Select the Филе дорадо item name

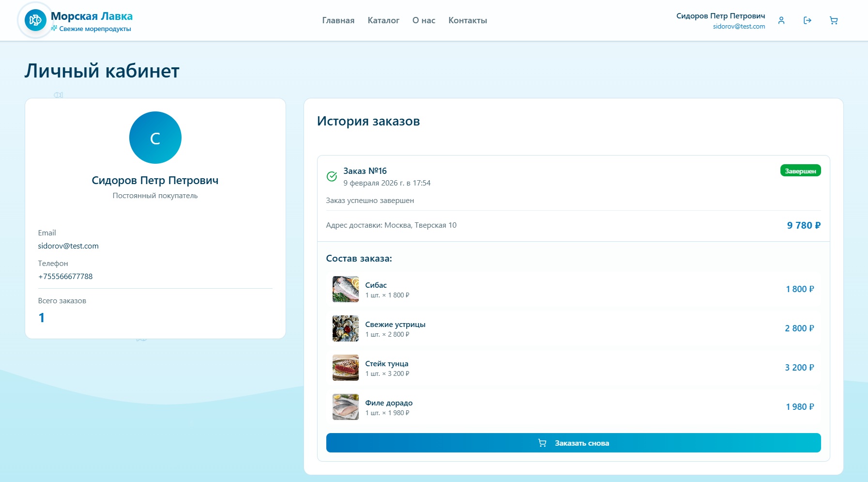tap(389, 403)
